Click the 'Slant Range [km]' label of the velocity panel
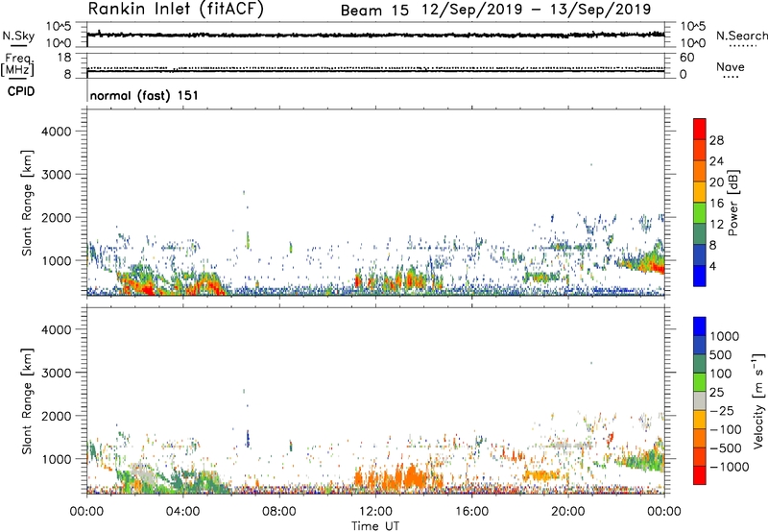Viewport: 768px width, 532px height. (27, 400)
